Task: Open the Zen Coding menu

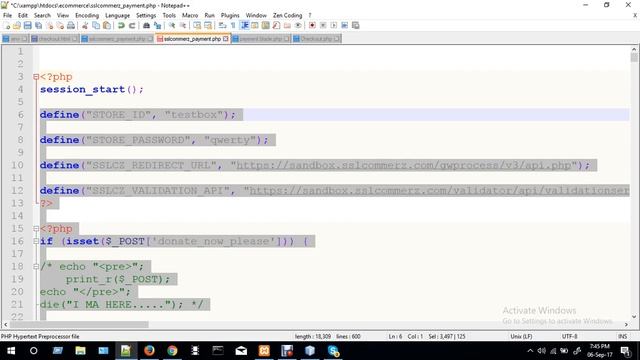Action: coord(287,15)
